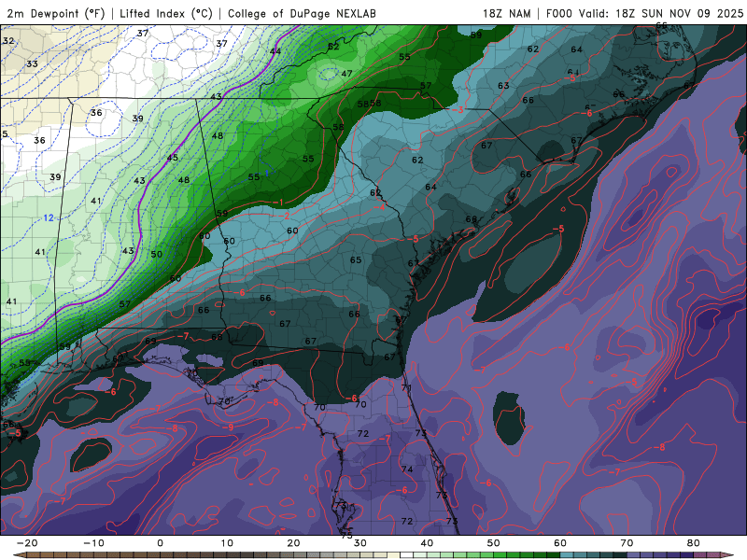Click the red lifted index label -2
Image resolution: width=747 pixels, height=560 pixels.
click(x=284, y=217)
